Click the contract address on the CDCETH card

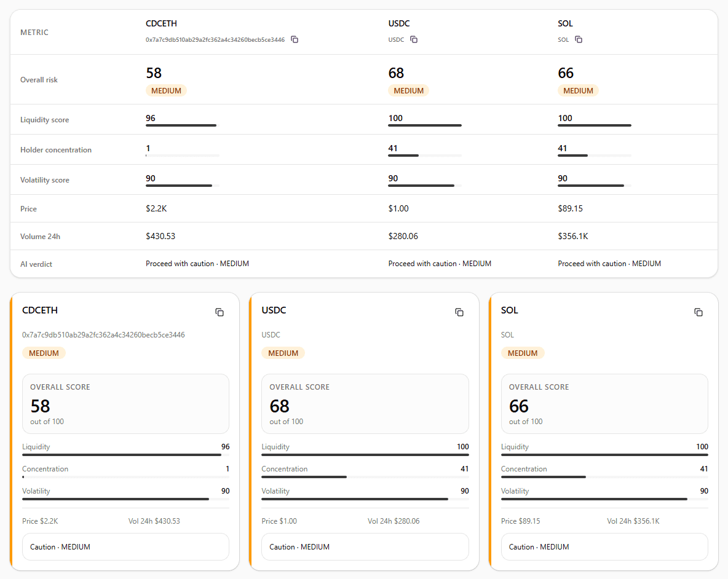[x=103, y=335]
